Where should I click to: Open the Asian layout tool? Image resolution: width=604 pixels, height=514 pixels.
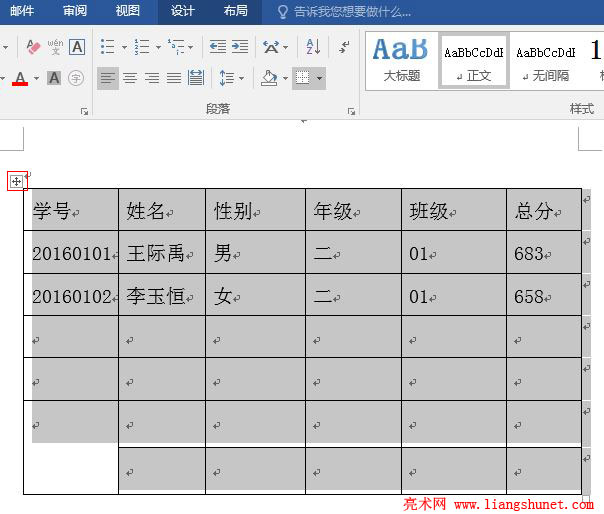point(271,47)
